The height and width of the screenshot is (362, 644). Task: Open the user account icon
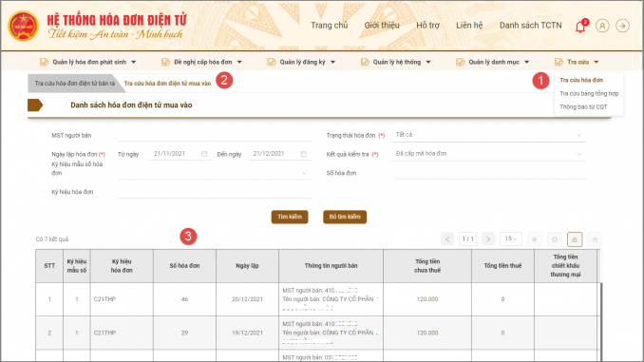602,26
